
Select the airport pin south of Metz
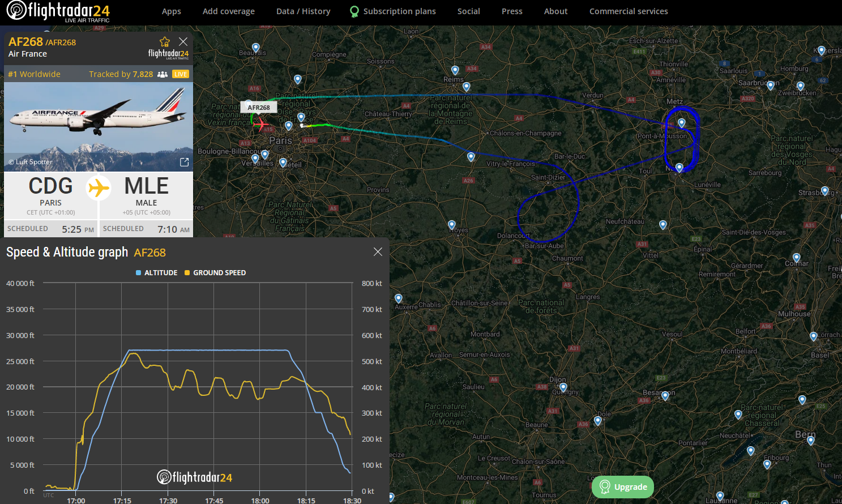(x=682, y=123)
